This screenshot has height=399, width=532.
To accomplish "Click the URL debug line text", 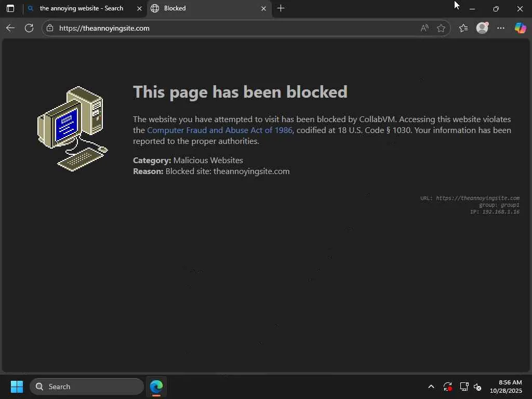I will (470, 198).
